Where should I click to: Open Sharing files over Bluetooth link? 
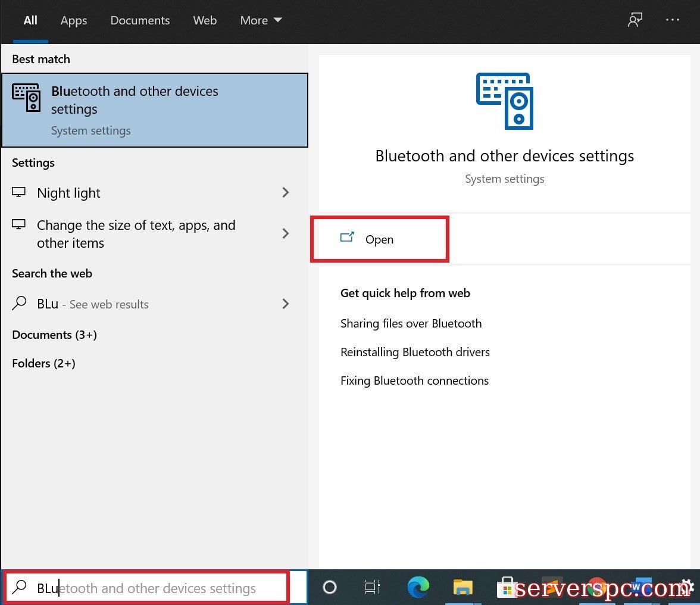tap(411, 323)
